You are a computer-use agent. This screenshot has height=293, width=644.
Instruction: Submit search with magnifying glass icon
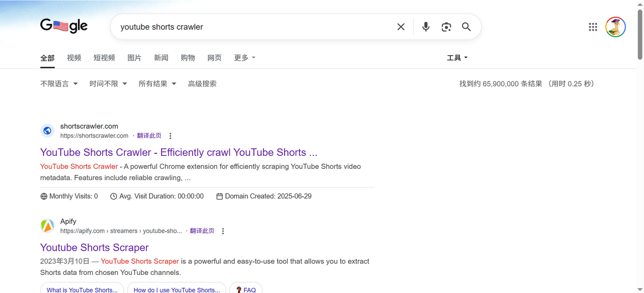click(466, 27)
